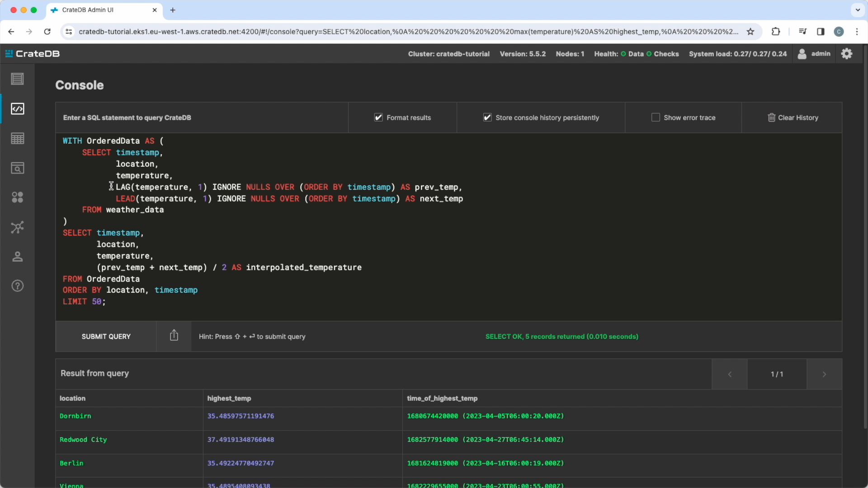Image resolution: width=868 pixels, height=488 pixels.
Task: Toggle Store console history persistently
Action: (487, 117)
